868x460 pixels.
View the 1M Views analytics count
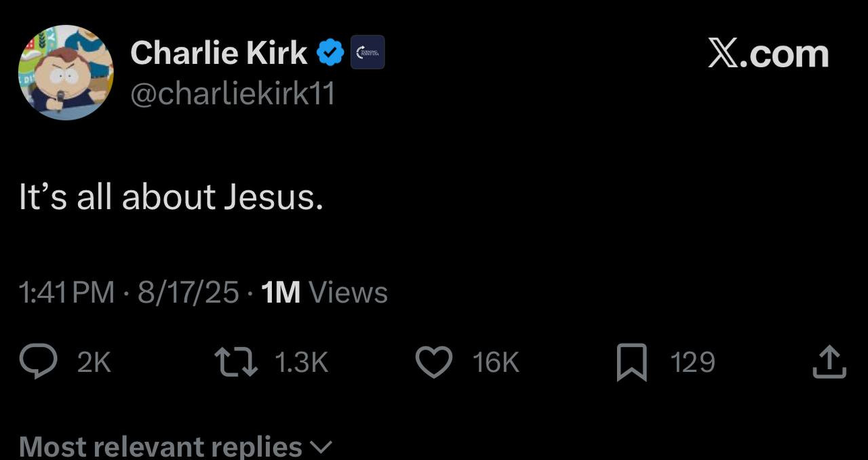[324, 292]
